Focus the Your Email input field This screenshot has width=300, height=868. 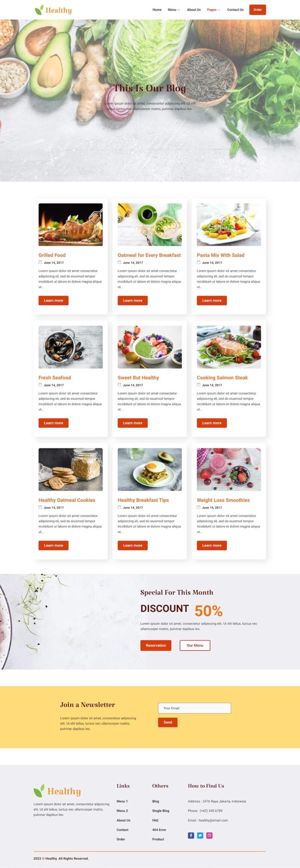click(195, 708)
